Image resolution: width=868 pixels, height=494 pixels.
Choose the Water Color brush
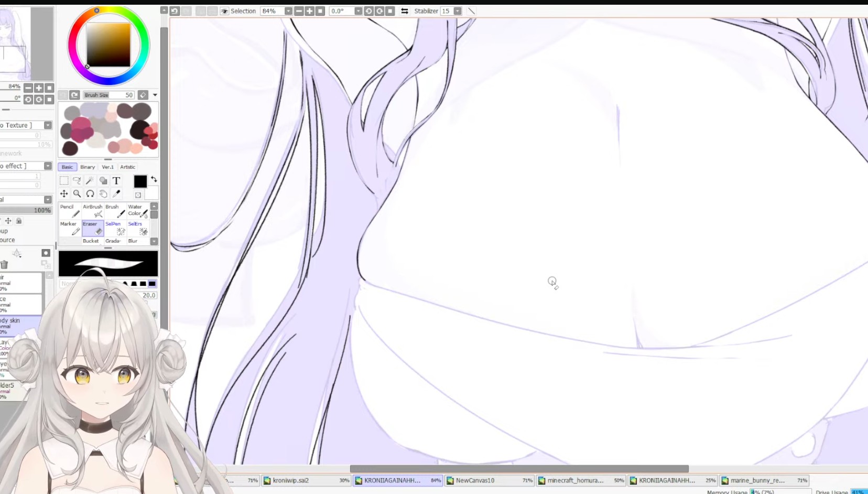(138, 211)
